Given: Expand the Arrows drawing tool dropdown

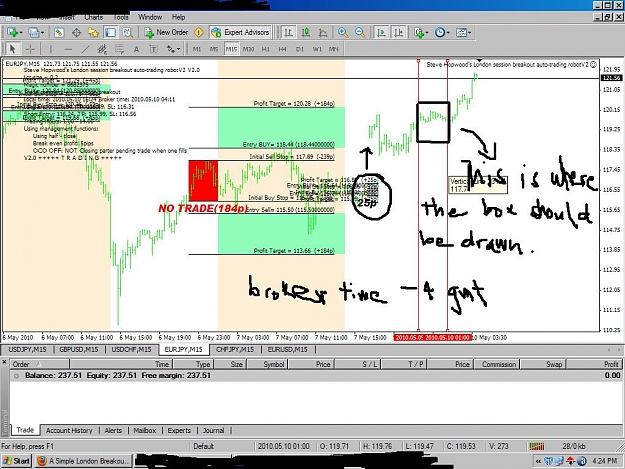Looking at the screenshot, I should pyautogui.click(x=178, y=49).
